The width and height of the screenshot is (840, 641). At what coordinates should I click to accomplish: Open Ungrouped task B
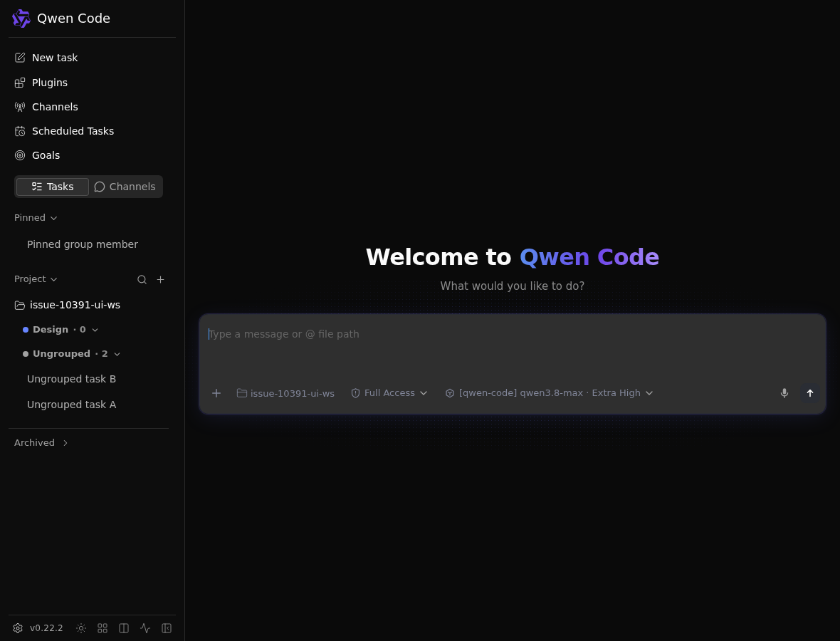pos(71,379)
